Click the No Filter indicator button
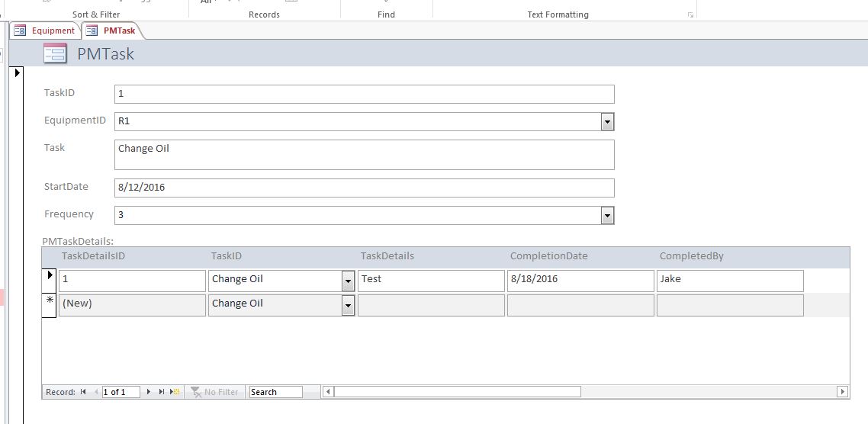Screen dimensions: 868x424 pos(214,392)
